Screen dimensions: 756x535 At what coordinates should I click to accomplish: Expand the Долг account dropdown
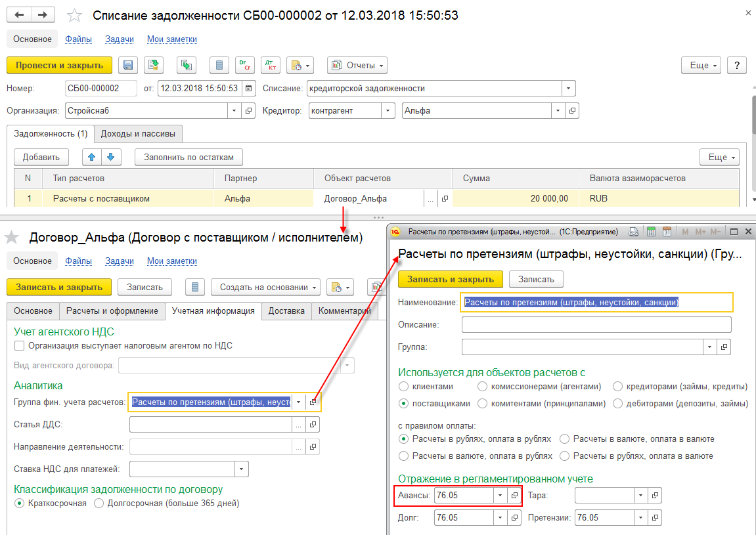click(x=500, y=518)
